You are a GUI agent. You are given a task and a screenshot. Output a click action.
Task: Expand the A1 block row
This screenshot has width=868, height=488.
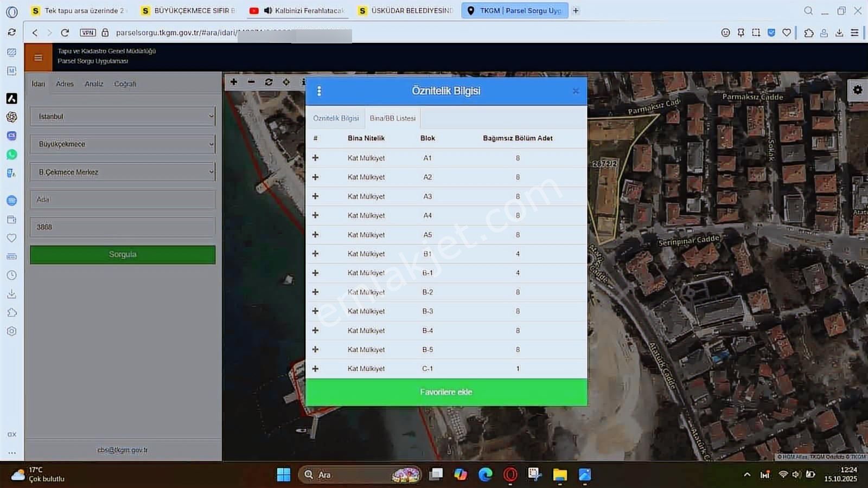315,158
